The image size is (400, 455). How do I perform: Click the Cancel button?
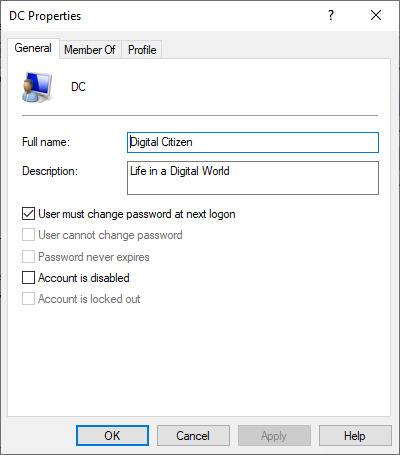tap(193, 435)
